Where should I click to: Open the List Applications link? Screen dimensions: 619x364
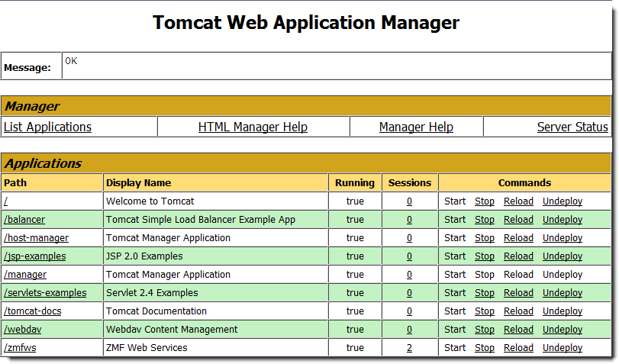coord(48,127)
